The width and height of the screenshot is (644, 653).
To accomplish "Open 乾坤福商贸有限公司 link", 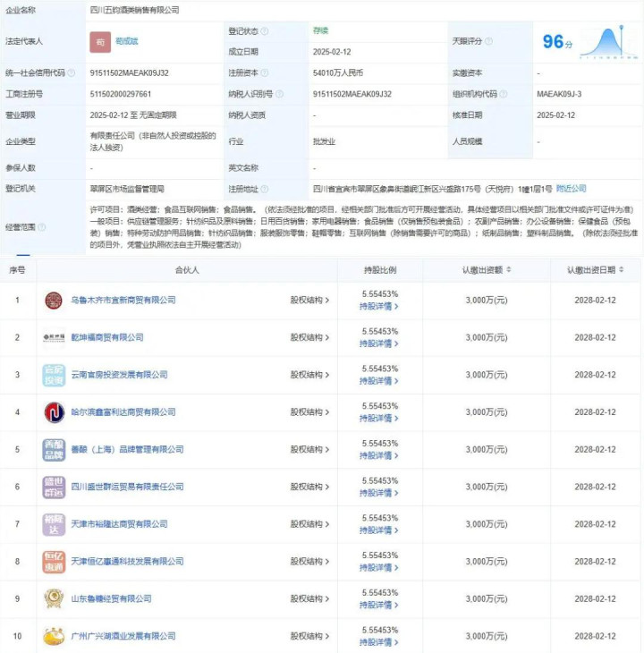I will (107, 337).
